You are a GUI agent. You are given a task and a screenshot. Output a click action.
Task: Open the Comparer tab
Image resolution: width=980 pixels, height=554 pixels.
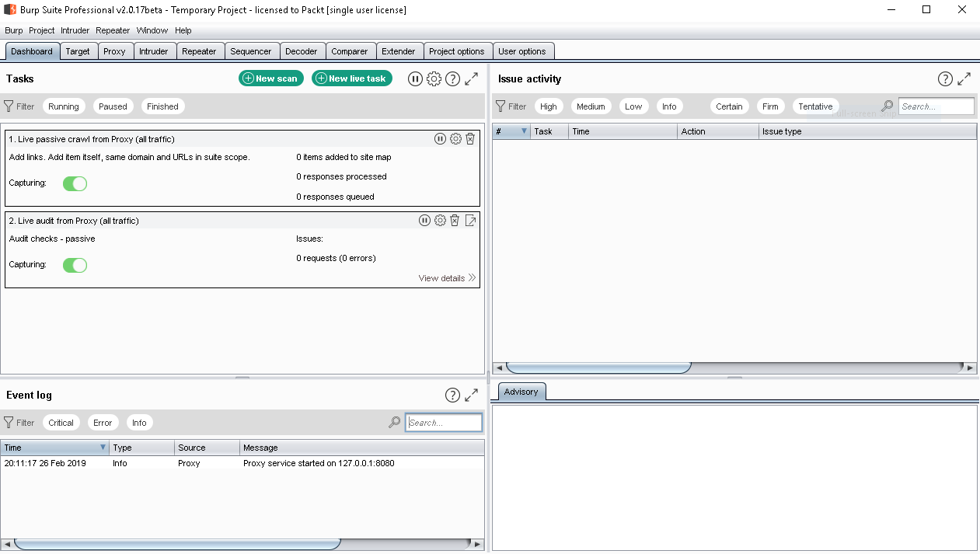coord(350,51)
